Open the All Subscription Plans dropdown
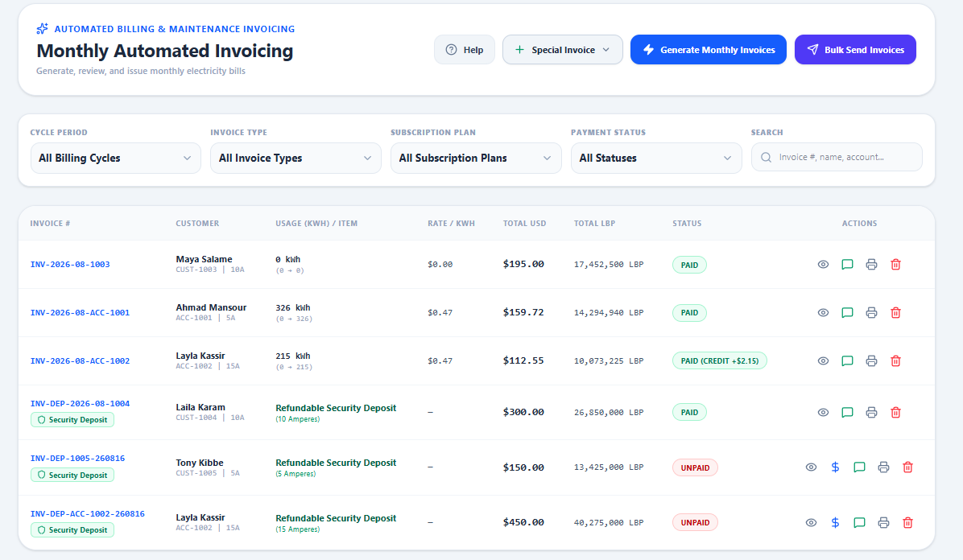 pos(476,158)
